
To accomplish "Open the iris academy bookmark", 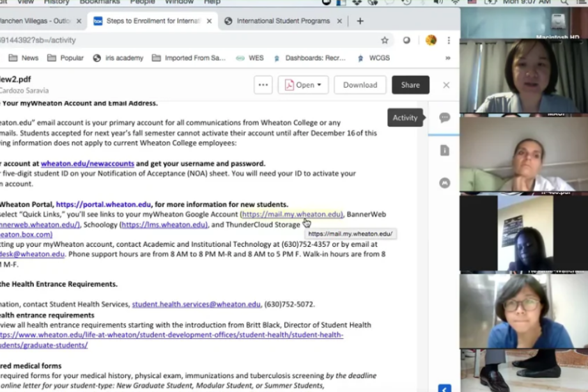I will coord(118,58).
